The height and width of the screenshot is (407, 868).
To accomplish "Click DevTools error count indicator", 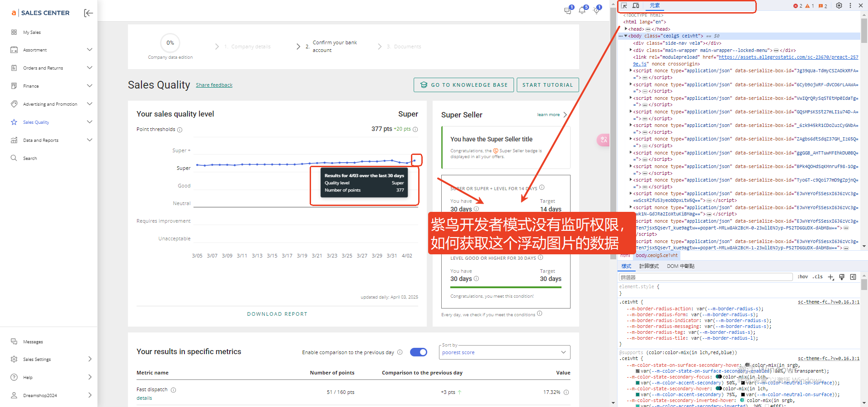I will pyautogui.click(x=798, y=6).
